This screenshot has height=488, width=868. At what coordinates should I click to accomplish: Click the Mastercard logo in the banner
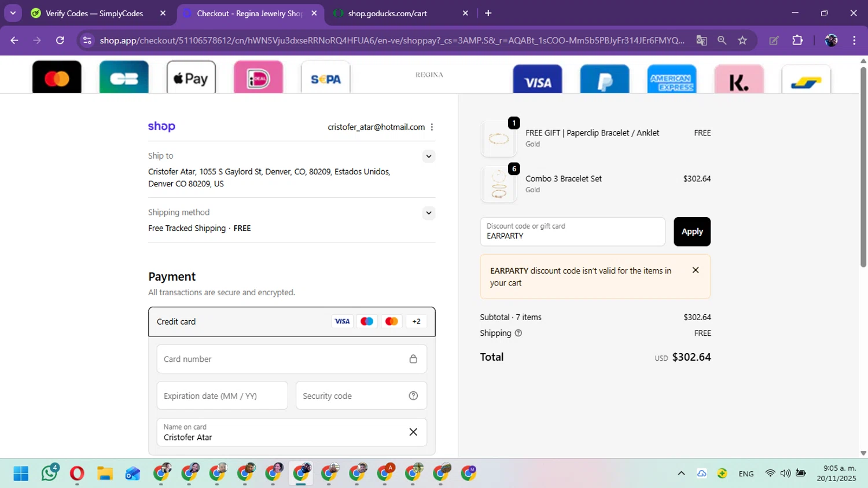(57, 77)
